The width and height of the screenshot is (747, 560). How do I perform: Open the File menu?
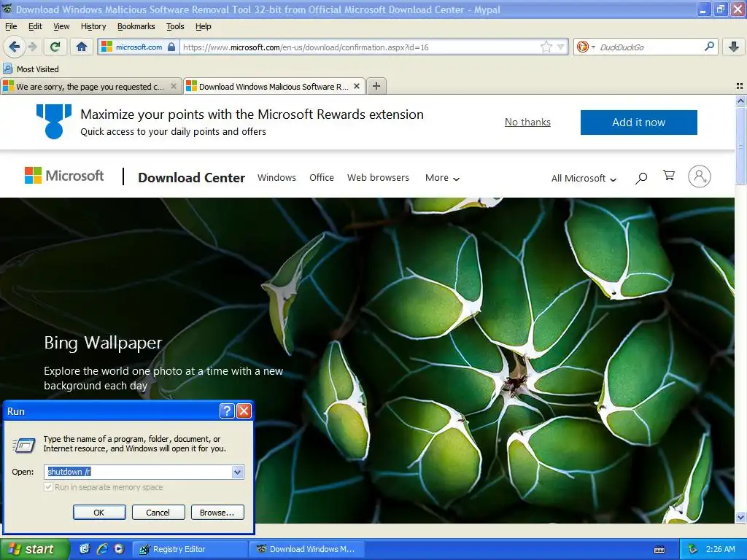coord(10,26)
